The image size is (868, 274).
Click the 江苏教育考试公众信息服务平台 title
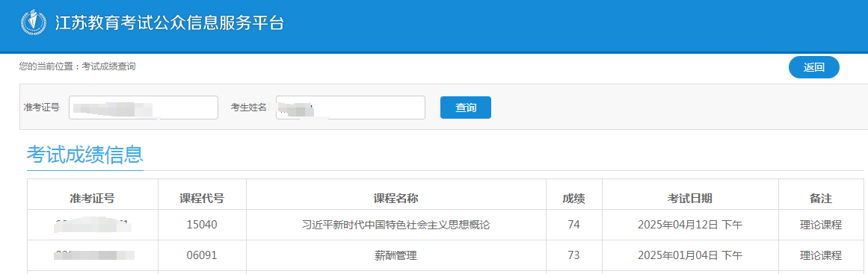click(170, 22)
